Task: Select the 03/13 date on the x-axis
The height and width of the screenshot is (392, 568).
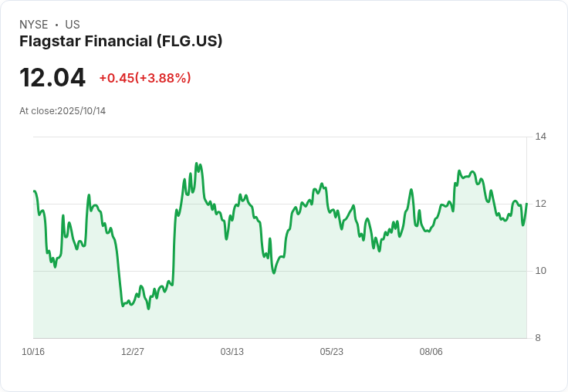Action: coord(232,352)
